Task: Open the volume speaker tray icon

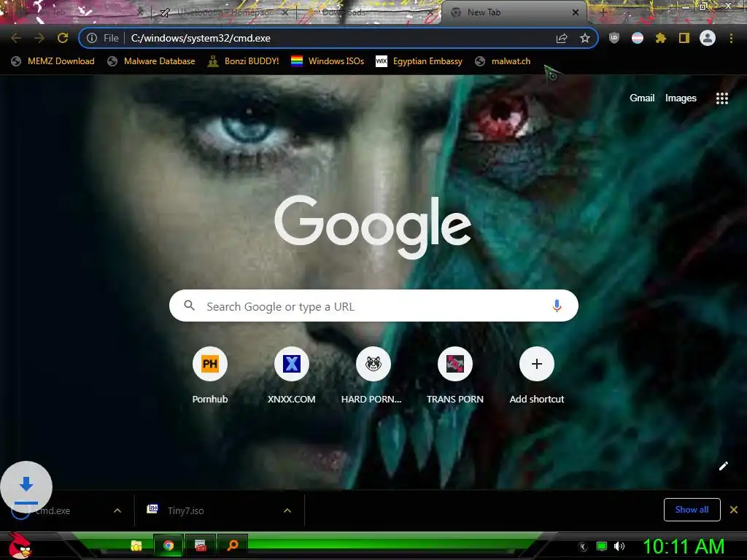Action: pyautogui.click(x=619, y=547)
